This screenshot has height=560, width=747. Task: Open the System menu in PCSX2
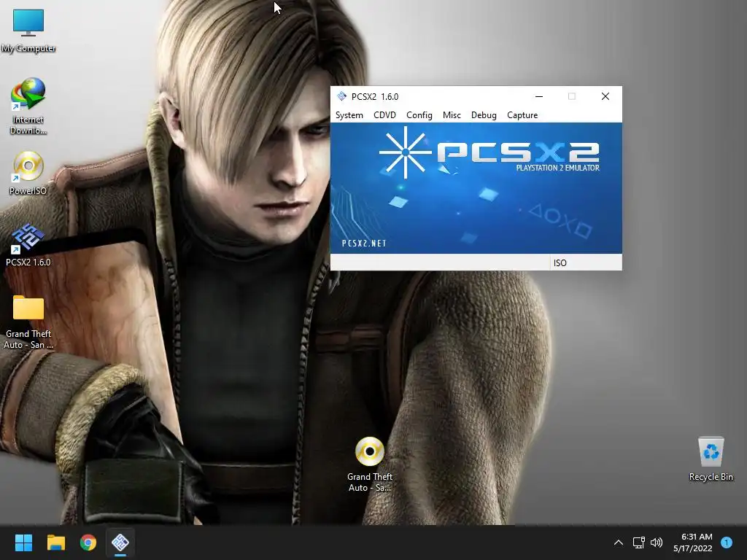pyautogui.click(x=349, y=115)
